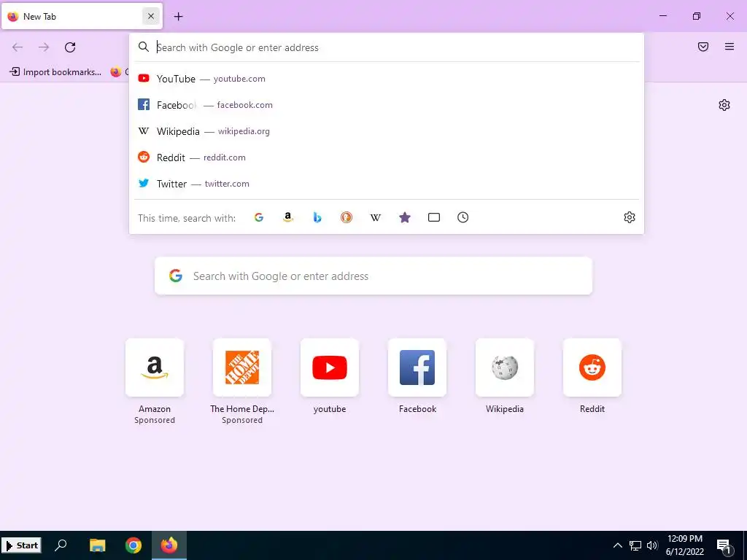Open the Firefox hamburger menu
Image resolution: width=747 pixels, height=560 pixels.
pyautogui.click(x=729, y=47)
